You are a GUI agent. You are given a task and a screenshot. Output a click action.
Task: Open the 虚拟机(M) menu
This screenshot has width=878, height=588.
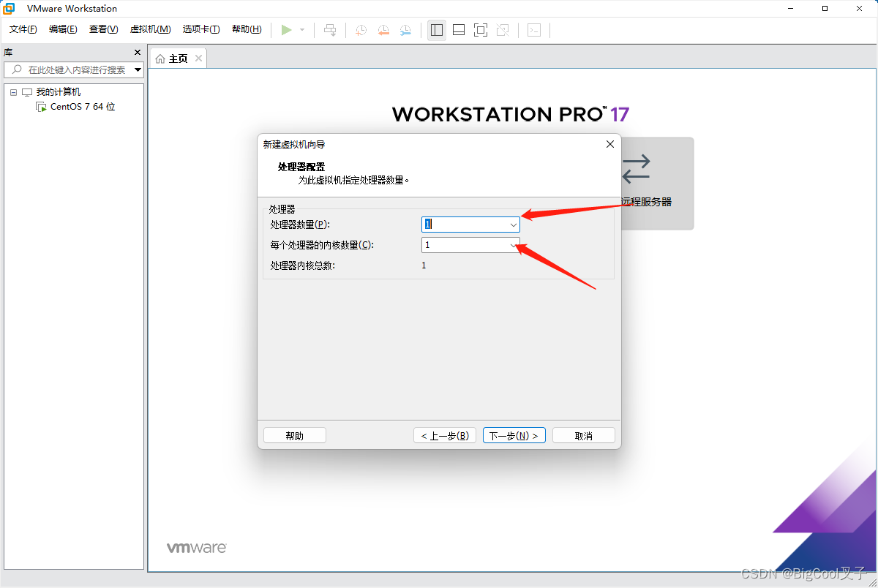(x=150, y=29)
